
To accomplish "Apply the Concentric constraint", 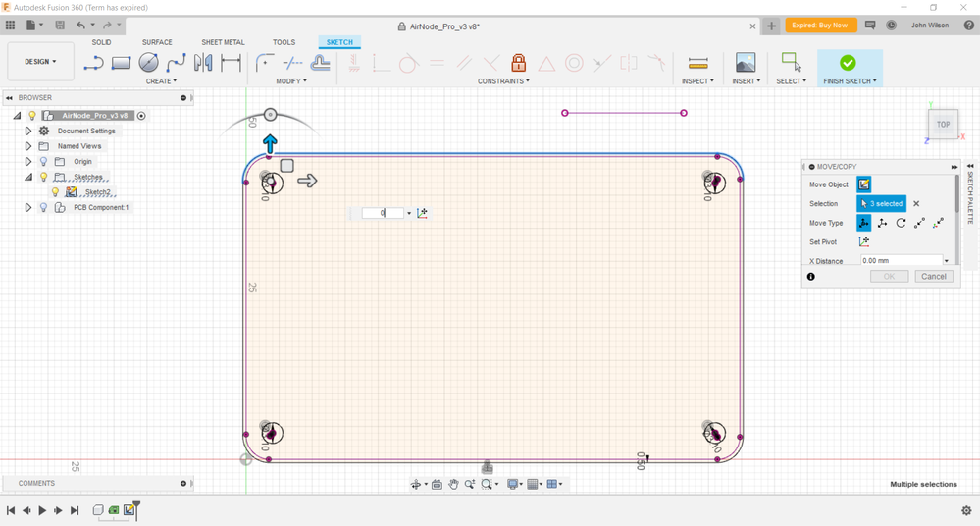I will point(574,63).
